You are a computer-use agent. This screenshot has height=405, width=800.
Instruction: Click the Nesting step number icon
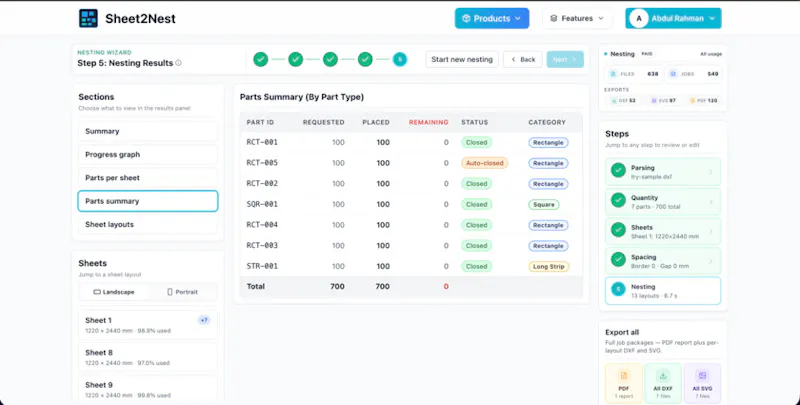618,289
